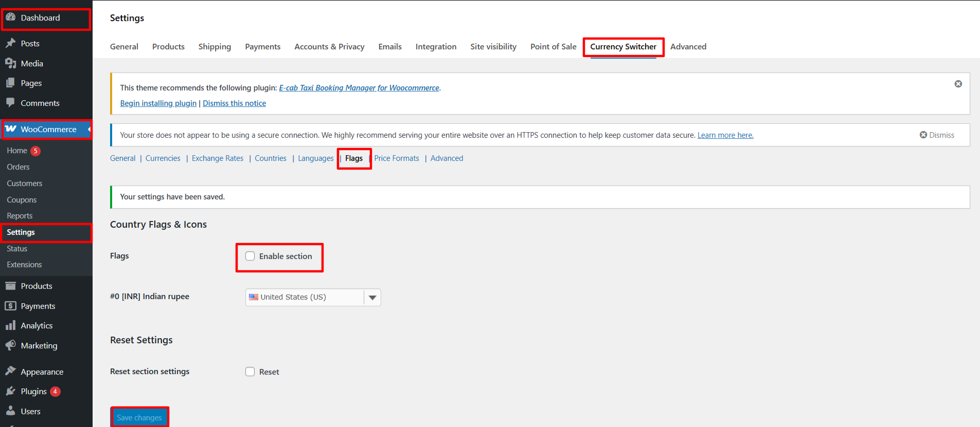Click the Appearance paintbrush icon
This screenshot has height=427, width=980.
tap(10, 371)
